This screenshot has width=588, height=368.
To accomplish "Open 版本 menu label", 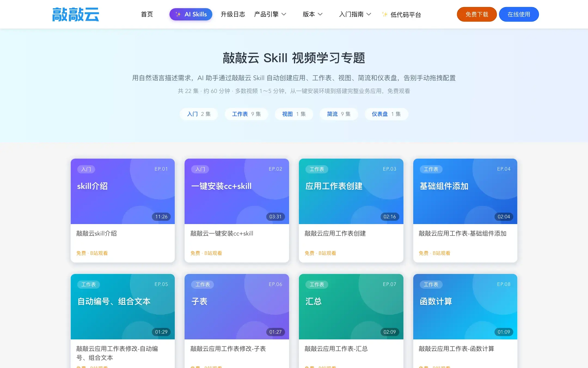I will coord(309,14).
